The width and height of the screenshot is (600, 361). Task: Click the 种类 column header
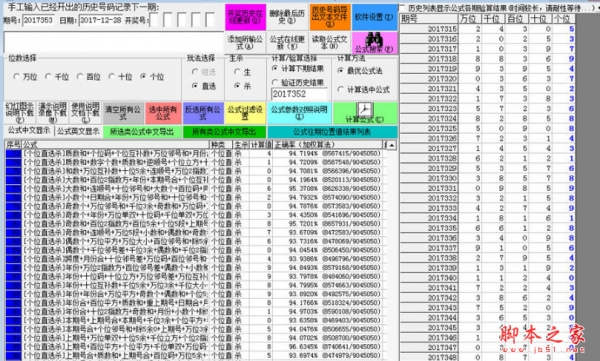[x=221, y=145]
